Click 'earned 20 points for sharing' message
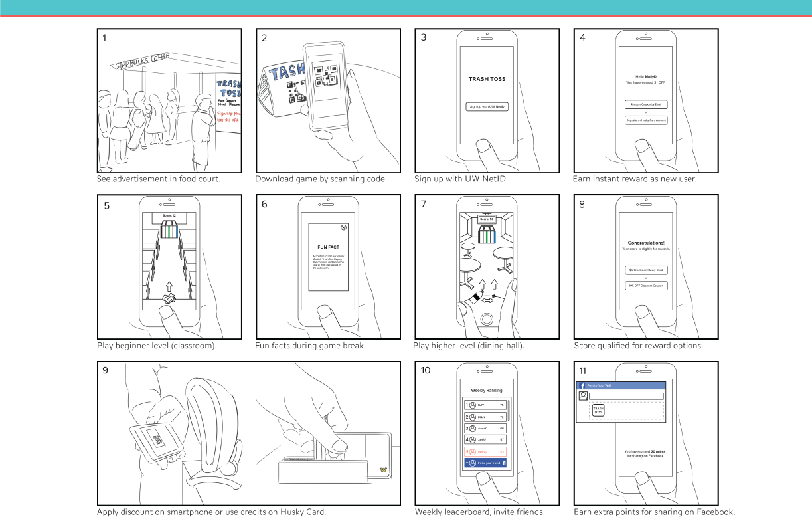The width and height of the screenshot is (812, 525). click(646, 453)
